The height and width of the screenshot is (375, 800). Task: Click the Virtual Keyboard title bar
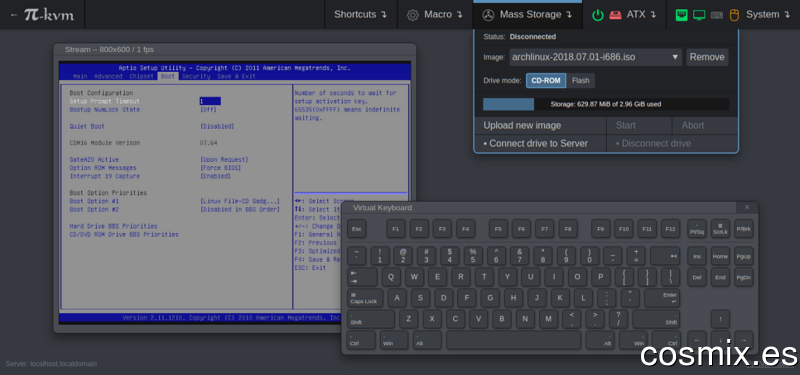pos(539,207)
